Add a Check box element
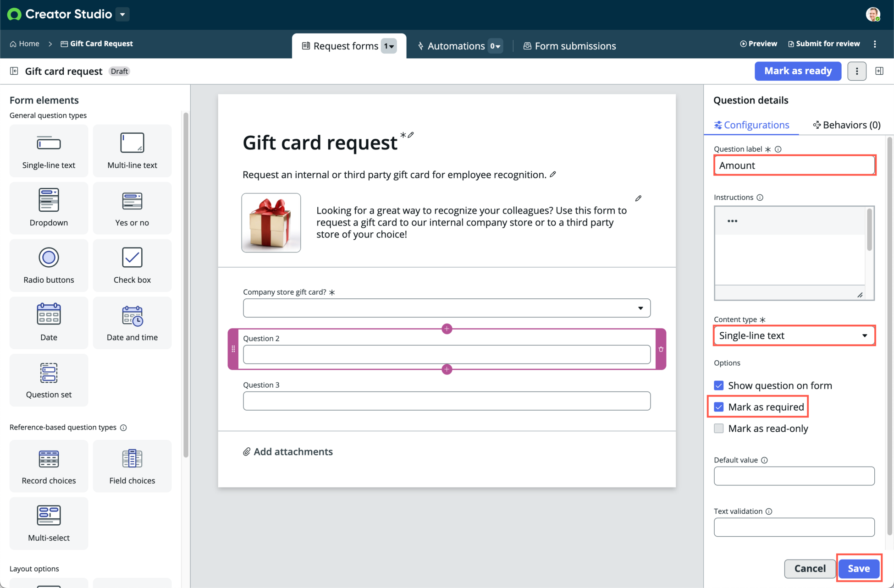 [132, 265]
